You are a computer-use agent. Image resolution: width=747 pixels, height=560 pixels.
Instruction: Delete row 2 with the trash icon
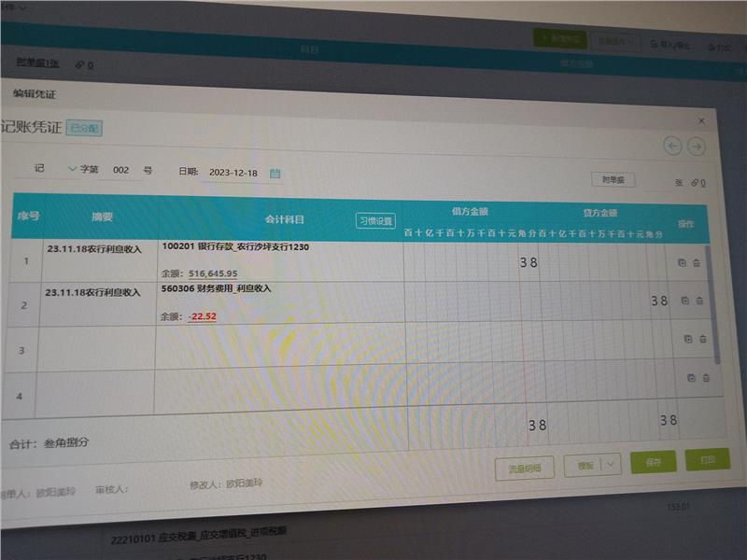coord(699,301)
